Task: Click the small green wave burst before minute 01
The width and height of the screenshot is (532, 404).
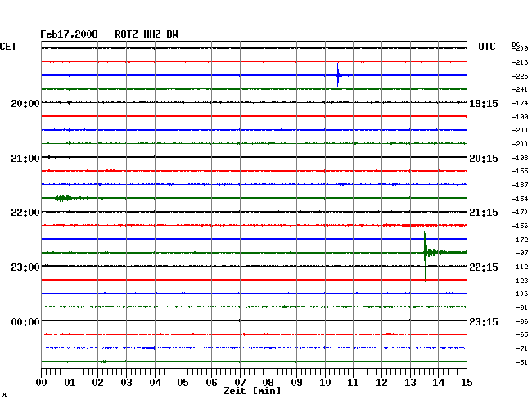Action: pos(62,198)
